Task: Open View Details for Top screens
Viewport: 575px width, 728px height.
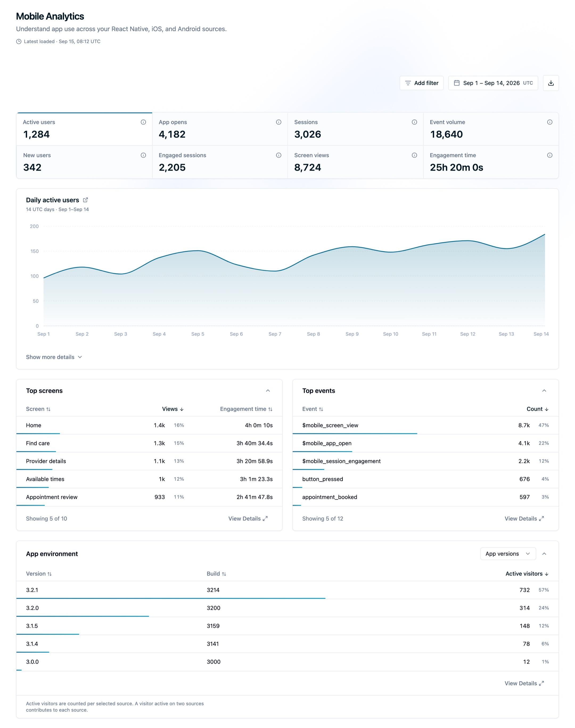Action: click(x=248, y=518)
